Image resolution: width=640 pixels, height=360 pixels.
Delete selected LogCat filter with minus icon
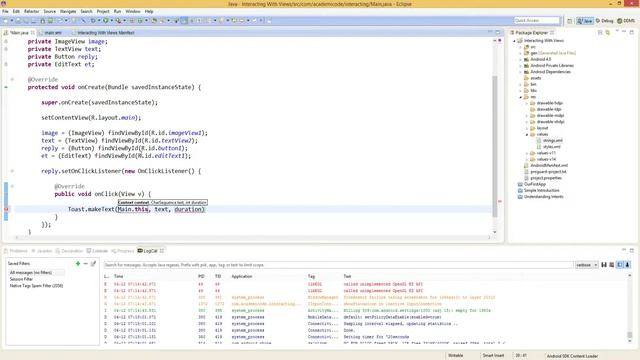coord(86,264)
